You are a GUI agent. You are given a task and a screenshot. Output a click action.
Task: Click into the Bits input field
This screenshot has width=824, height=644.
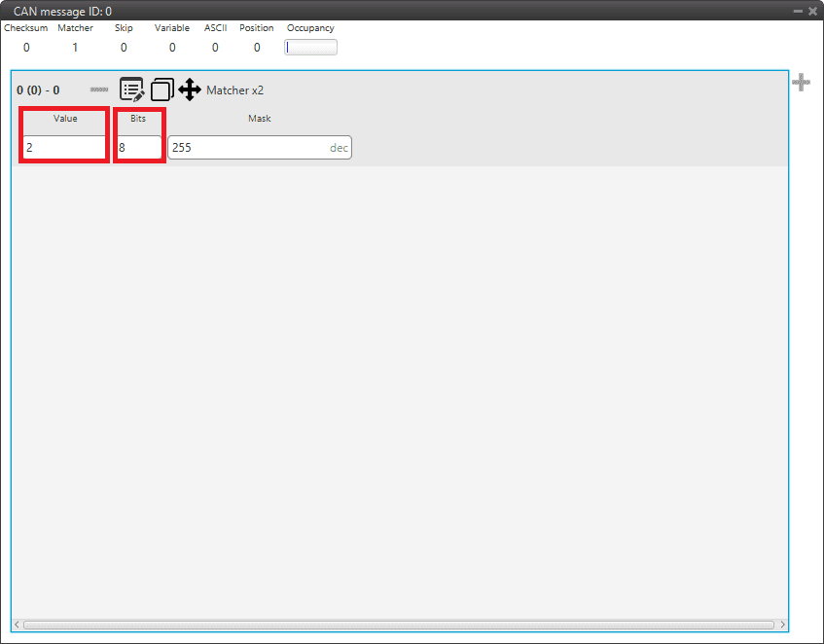139,148
